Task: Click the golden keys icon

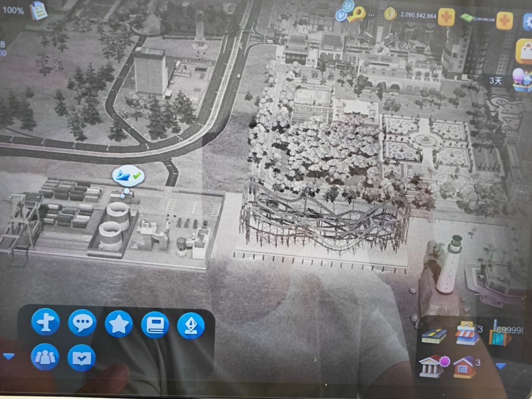Action: [356, 14]
